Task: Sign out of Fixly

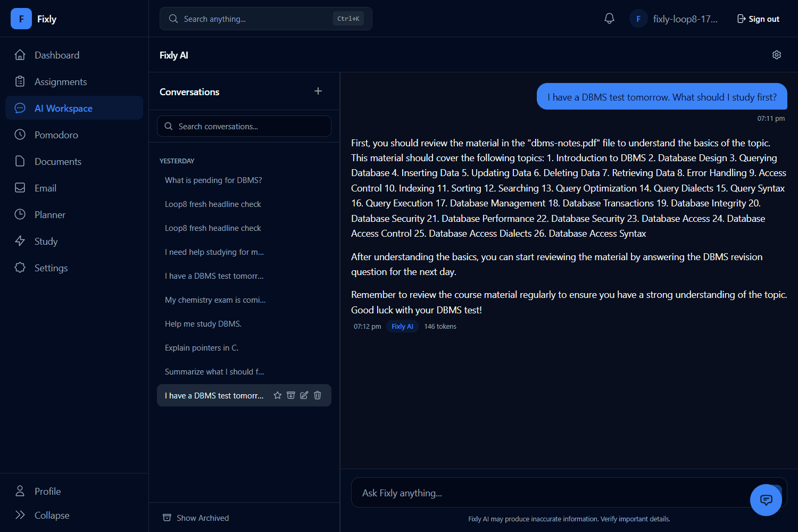Action: tap(758, 19)
